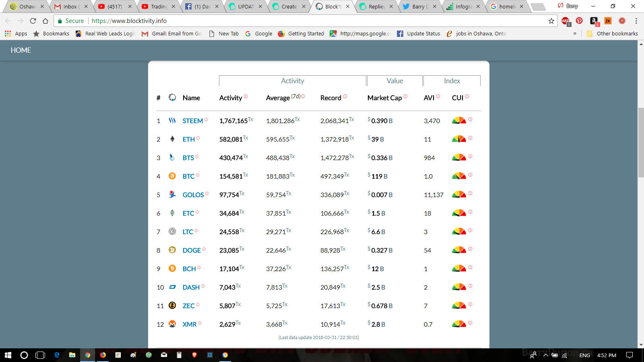The height and width of the screenshot is (362, 644).
Task: Expand hidden bookmarks with the chevron
Action: [x=575, y=33]
